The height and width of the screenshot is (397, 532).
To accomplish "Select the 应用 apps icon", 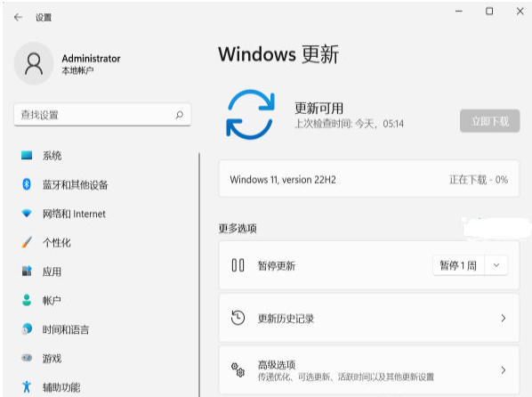I will tap(27, 271).
